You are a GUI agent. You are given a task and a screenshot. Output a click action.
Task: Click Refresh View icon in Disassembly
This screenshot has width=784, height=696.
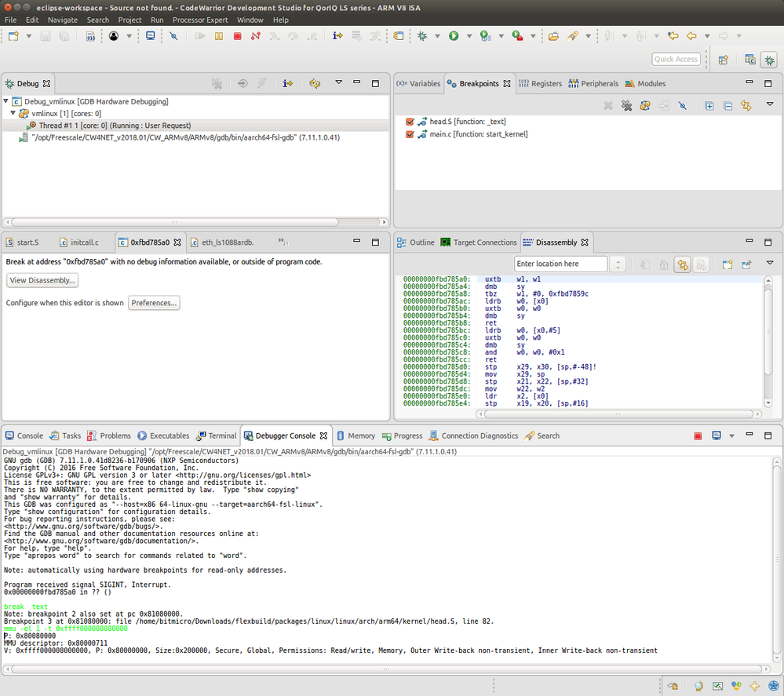[645, 264]
